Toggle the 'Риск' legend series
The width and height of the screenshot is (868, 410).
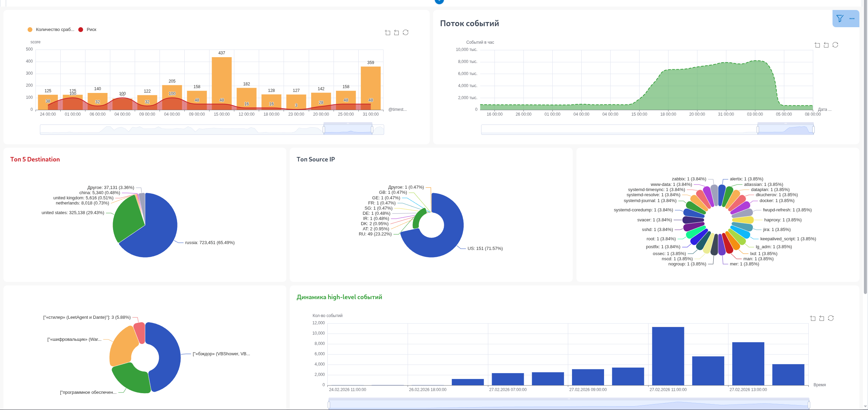[88, 30]
